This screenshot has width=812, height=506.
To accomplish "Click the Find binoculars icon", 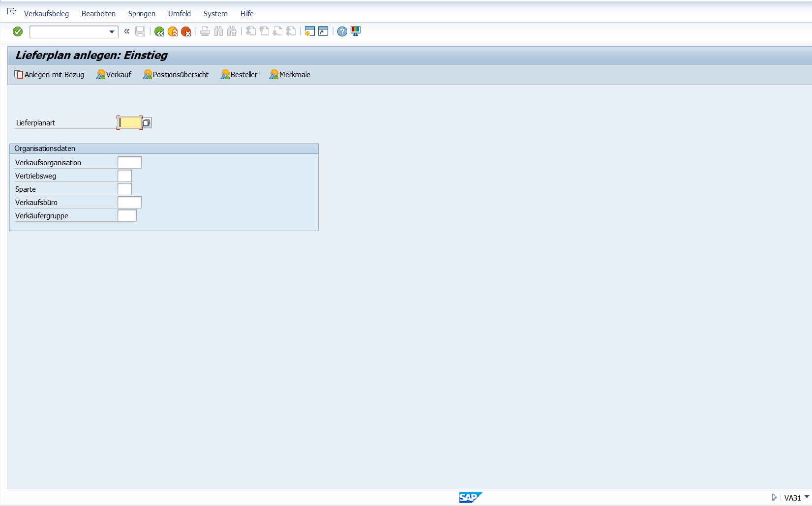I will tap(218, 31).
